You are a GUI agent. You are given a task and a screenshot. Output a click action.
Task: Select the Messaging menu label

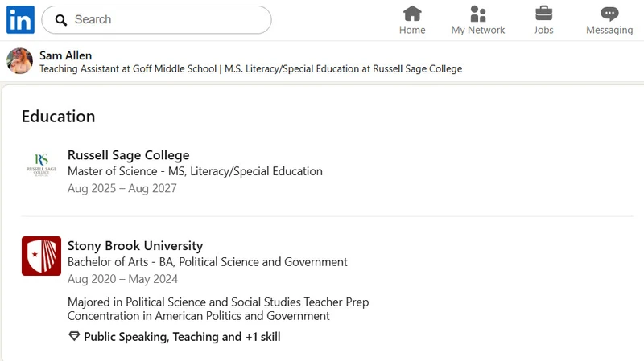[x=609, y=30]
